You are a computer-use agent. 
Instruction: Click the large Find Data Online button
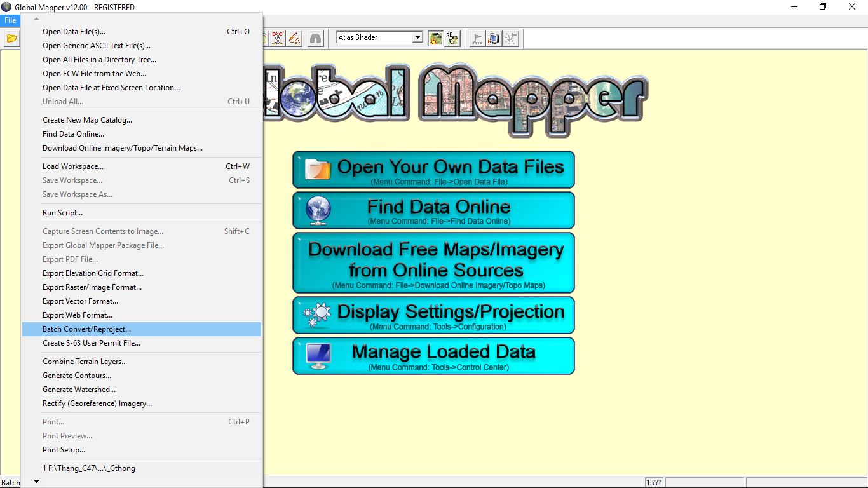433,210
